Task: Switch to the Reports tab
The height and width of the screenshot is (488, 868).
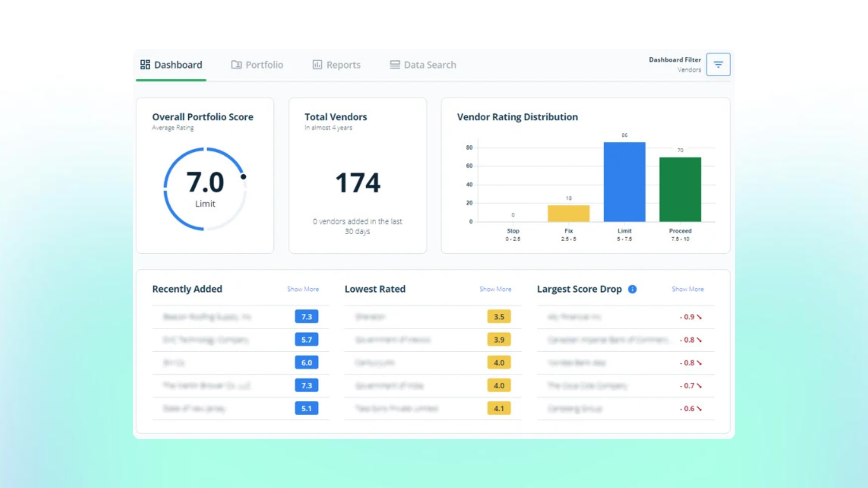Action: pyautogui.click(x=336, y=65)
